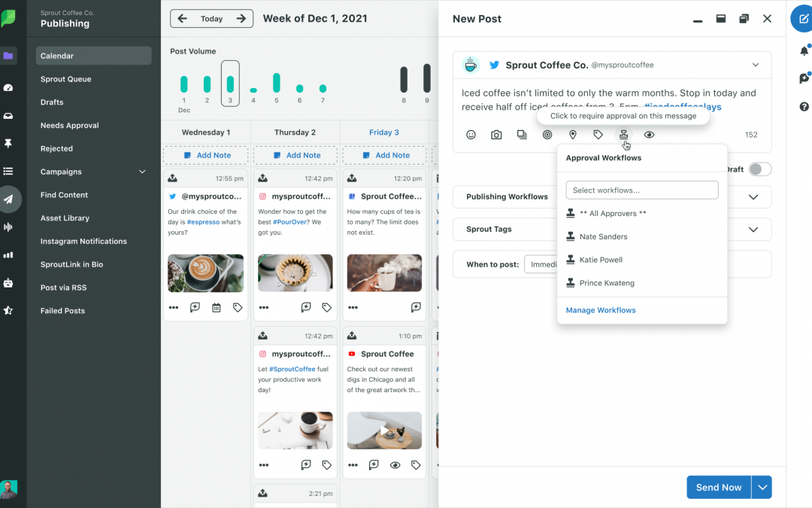The width and height of the screenshot is (812, 508).
Task: Click the blue Compose button
Action: pos(802,19)
